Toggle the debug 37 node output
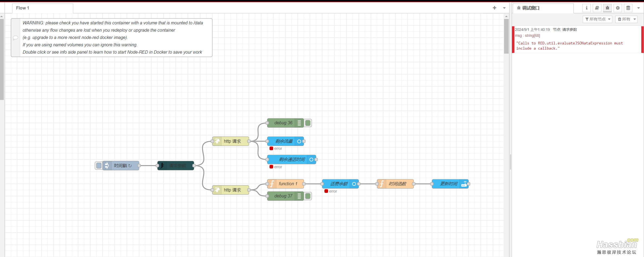 [308, 196]
